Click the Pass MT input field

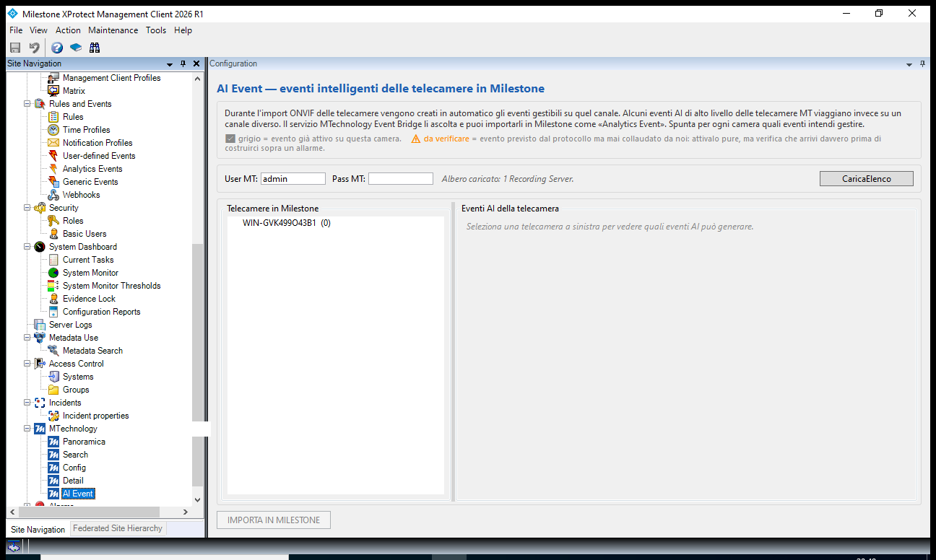[401, 178]
